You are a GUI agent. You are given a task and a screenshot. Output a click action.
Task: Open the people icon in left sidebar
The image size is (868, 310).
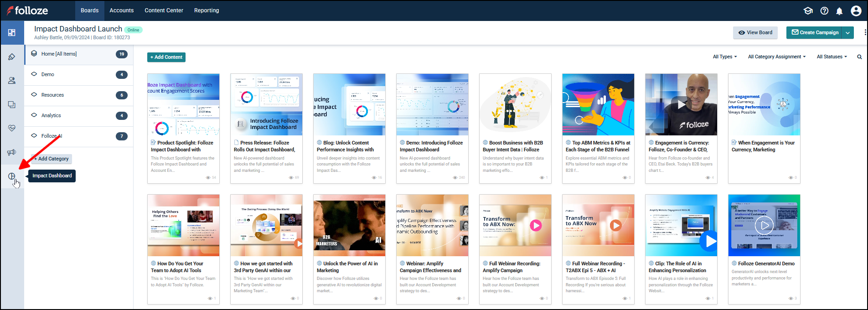tap(12, 81)
